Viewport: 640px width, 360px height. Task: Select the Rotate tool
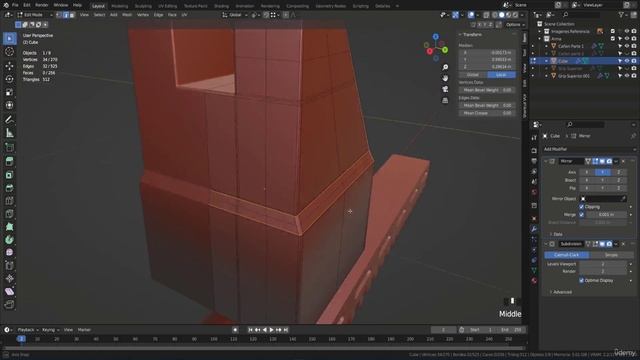[9, 79]
